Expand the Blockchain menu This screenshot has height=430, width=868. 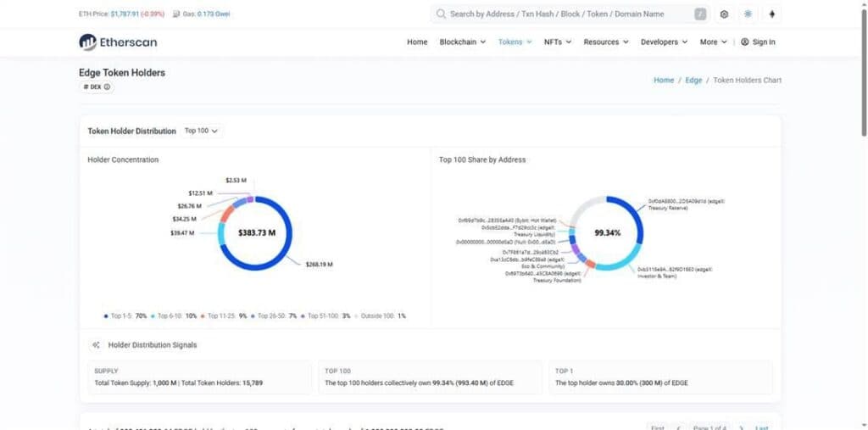[x=463, y=42]
